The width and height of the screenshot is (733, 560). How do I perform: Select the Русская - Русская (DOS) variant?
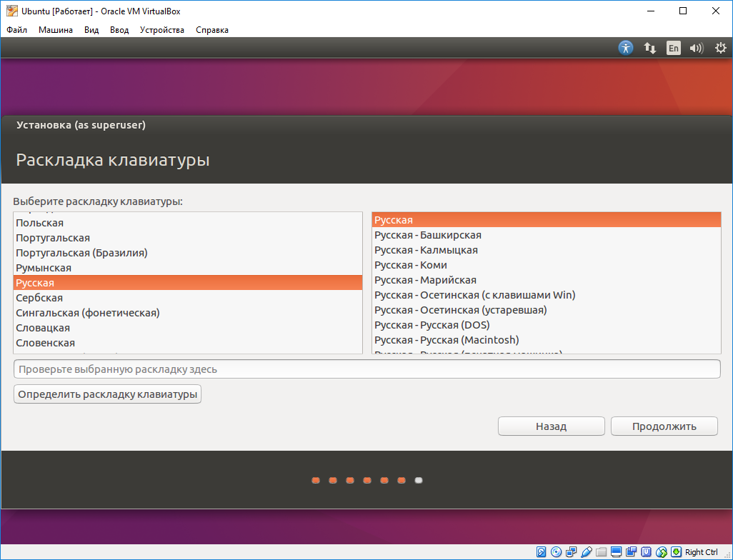[x=547, y=325]
